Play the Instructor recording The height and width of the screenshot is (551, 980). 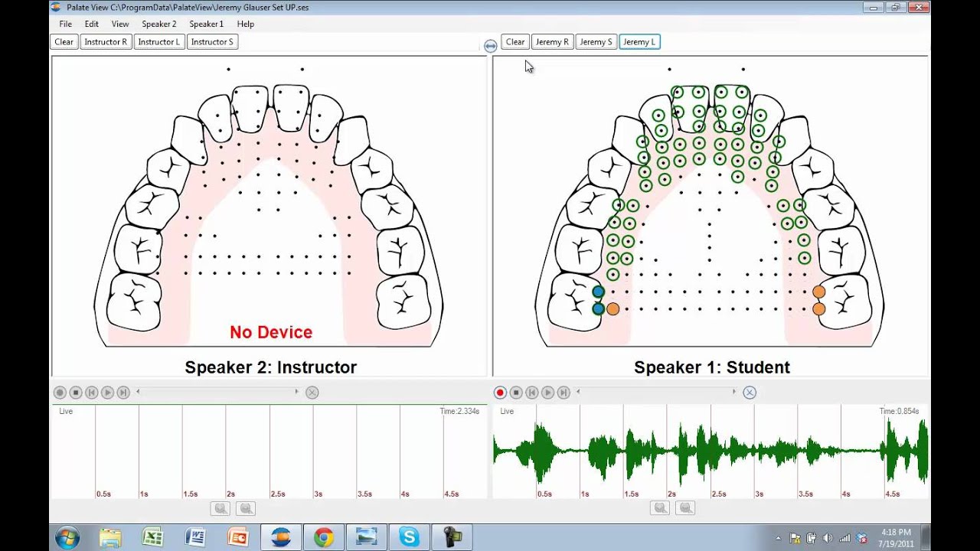click(108, 393)
